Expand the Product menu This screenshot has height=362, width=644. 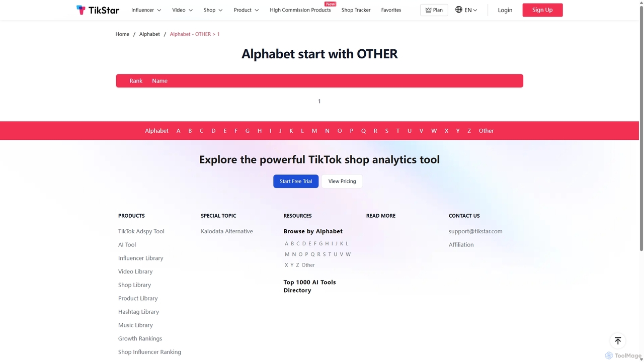point(247,10)
